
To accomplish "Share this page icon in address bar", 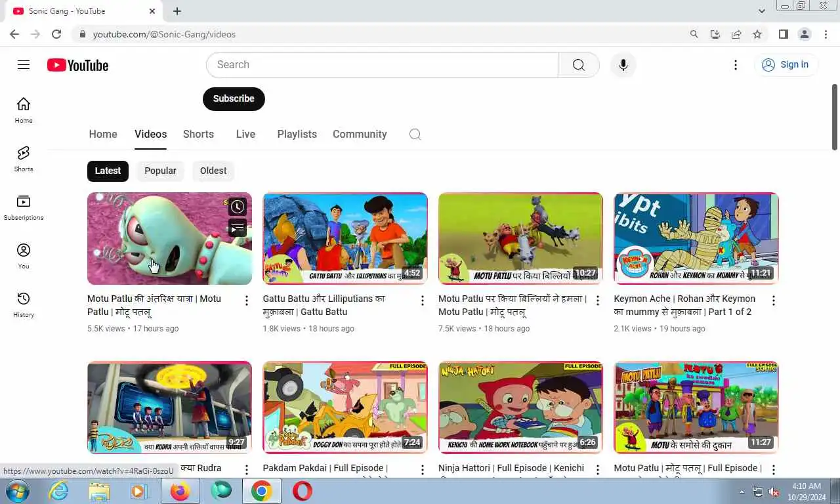I will 736,34.
